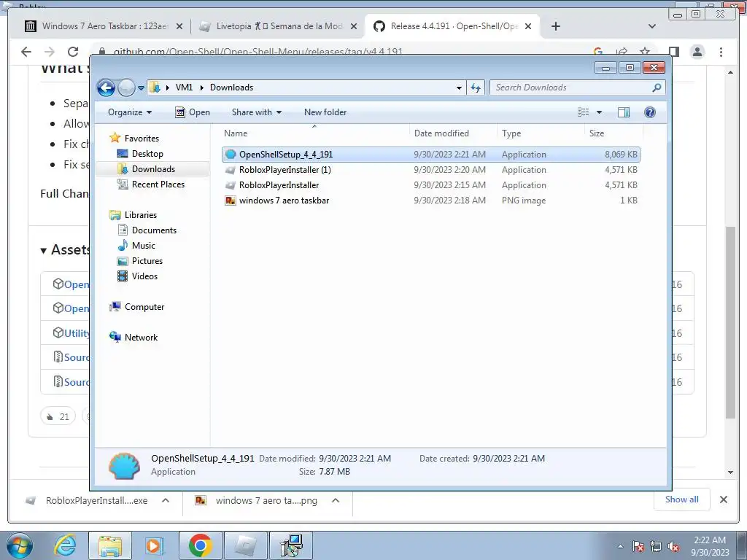The width and height of the screenshot is (747, 560).
Task: Select RobloxPlayerInstaller (1) file
Action: [431, 169]
